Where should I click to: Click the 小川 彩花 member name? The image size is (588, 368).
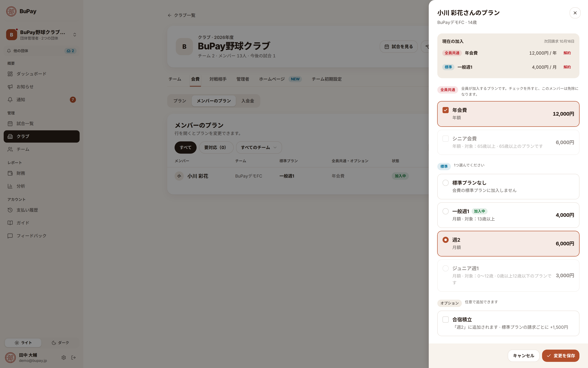click(x=198, y=176)
